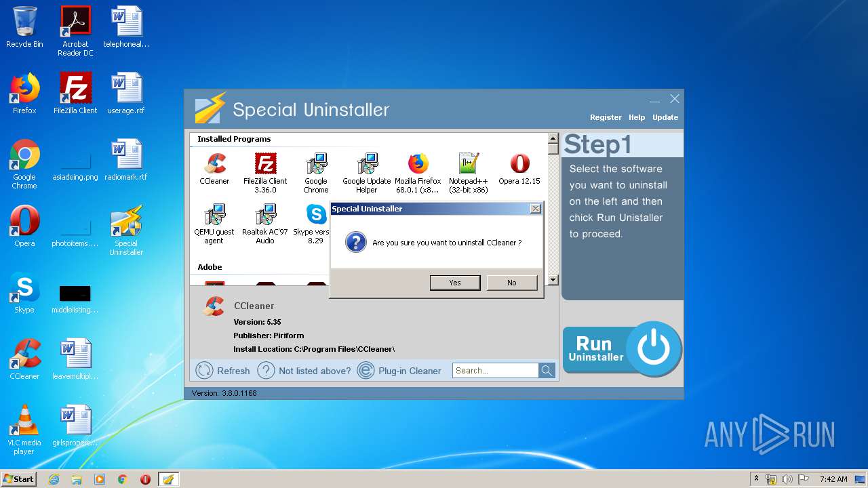Switch to Special Uninstaller taskbar button

[168, 479]
